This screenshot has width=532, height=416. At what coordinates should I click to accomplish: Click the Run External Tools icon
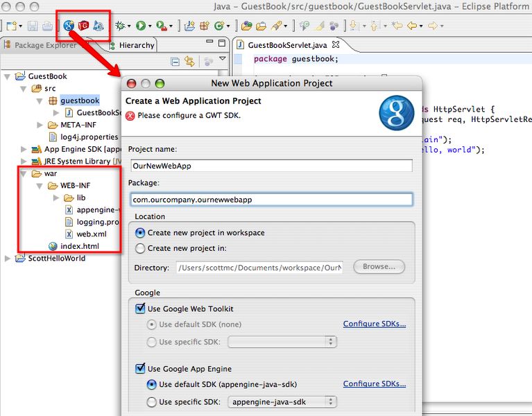[162, 26]
